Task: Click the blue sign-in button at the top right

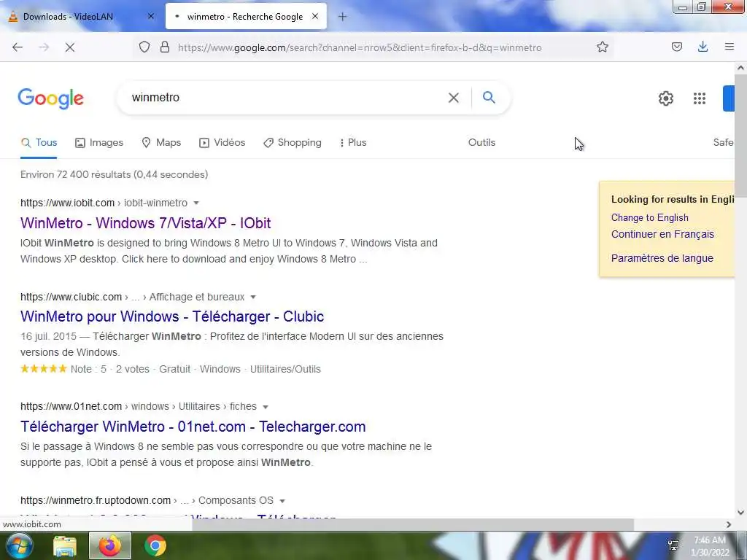Action: point(729,98)
